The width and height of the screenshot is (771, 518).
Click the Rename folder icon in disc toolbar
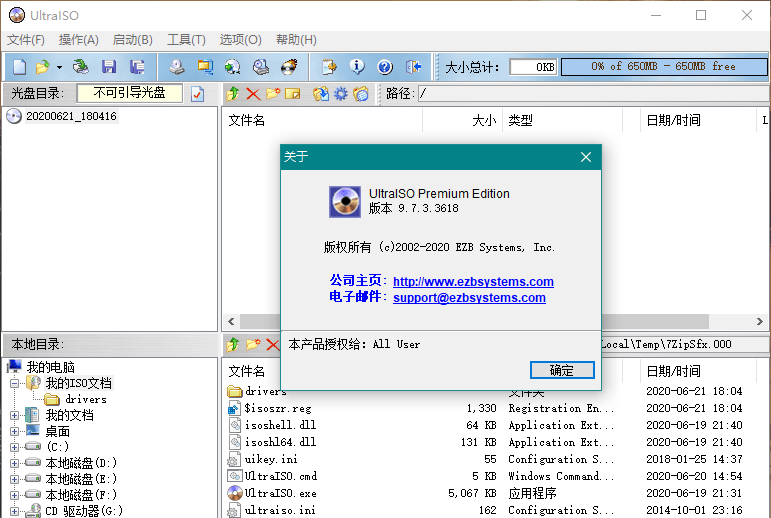tap(293, 93)
